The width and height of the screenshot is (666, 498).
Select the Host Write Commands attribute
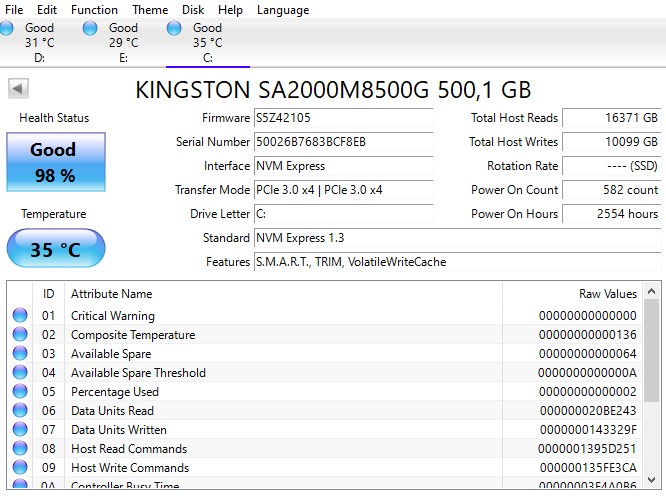point(130,468)
